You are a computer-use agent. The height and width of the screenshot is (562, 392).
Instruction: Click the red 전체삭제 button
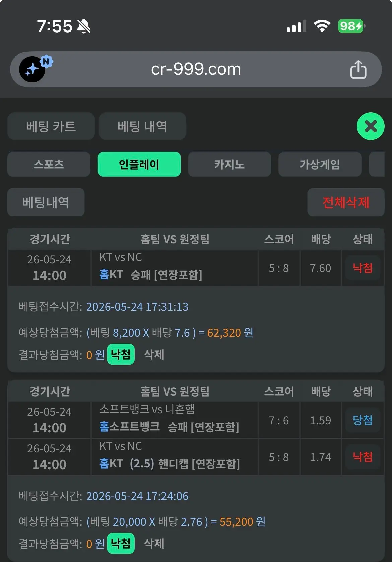click(x=346, y=202)
